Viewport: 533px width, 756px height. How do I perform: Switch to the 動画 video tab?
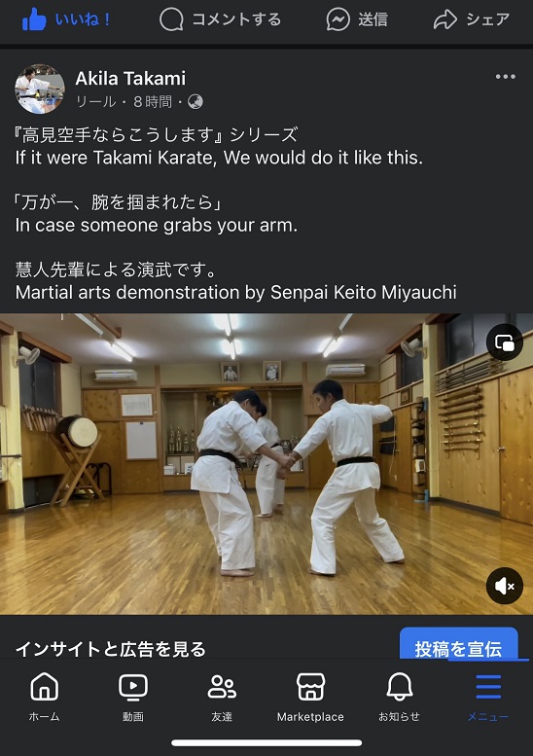[x=133, y=696]
